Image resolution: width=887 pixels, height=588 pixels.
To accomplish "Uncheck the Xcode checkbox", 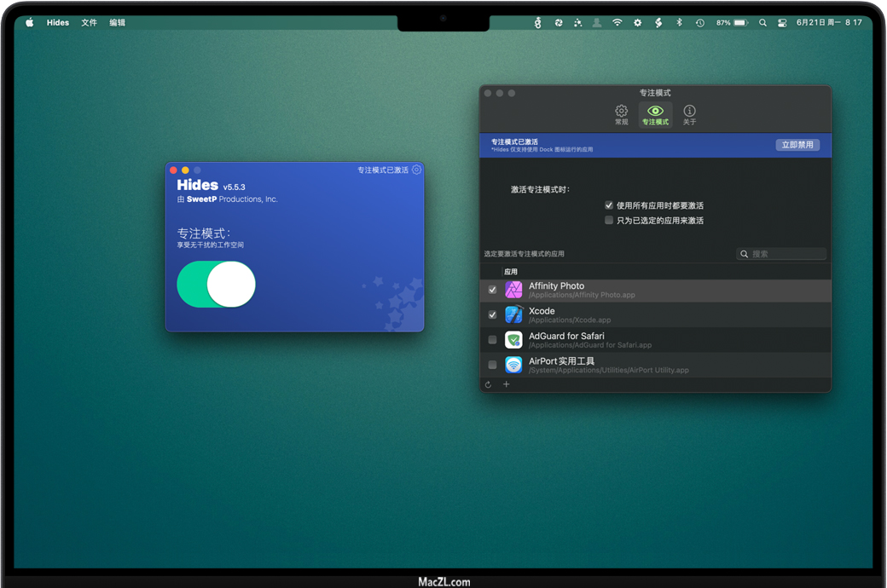I will pos(492,315).
